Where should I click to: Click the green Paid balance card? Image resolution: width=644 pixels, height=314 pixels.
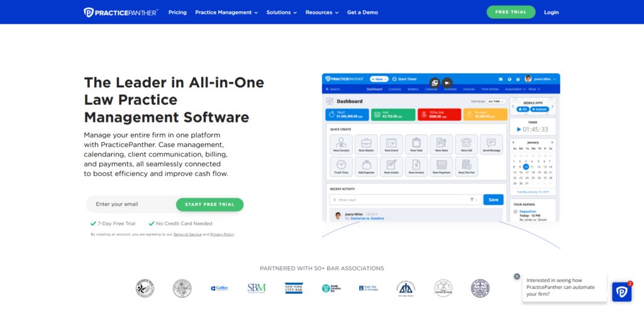coord(392,115)
